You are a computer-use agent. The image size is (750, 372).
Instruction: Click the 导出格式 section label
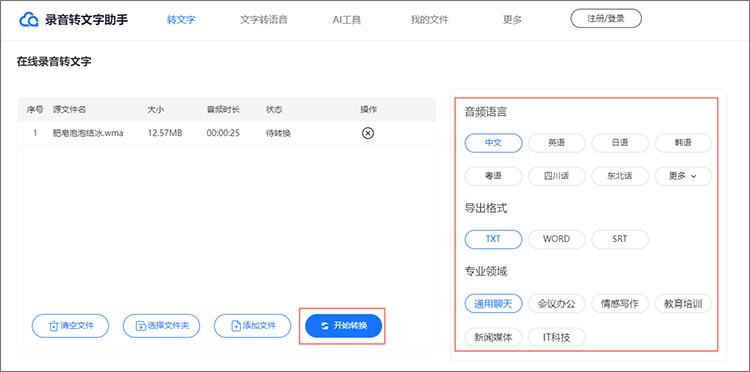(x=485, y=208)
